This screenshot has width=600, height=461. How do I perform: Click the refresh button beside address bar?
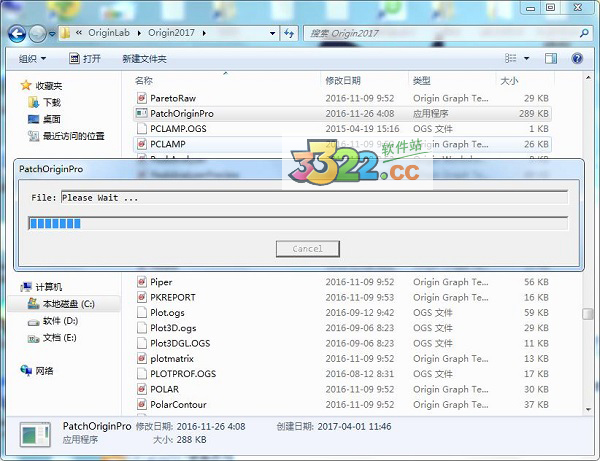click(x=289, y=34)
